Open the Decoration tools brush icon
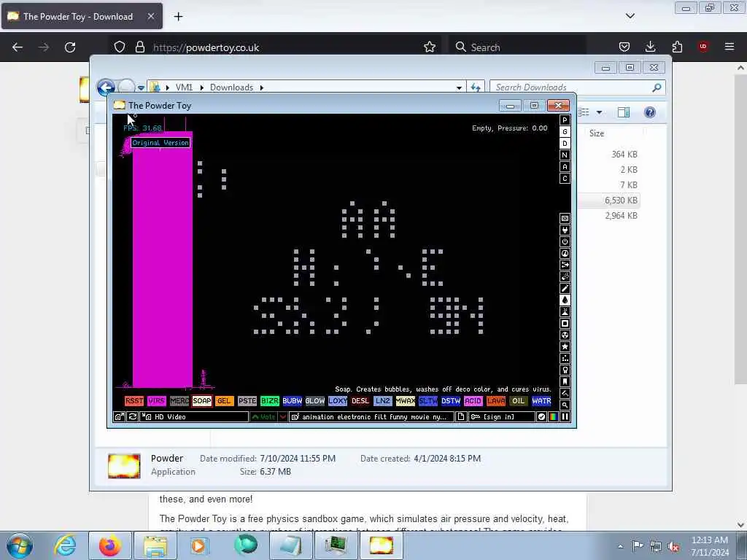The width and height of the screenshot is (747, 560). [565, 393]
